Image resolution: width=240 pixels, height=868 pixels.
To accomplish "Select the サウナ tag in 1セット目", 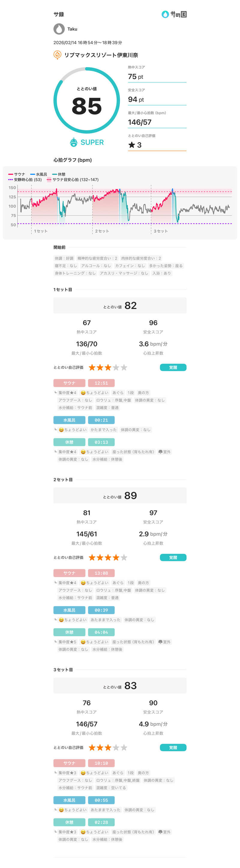I will [x=69, y=383].
